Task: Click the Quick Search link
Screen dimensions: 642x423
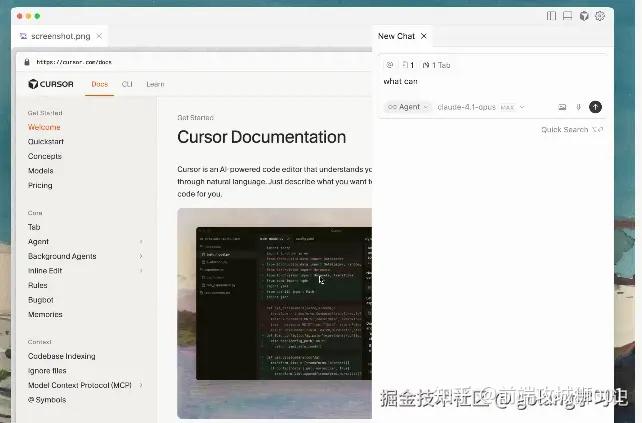Action: pos(572,129)
